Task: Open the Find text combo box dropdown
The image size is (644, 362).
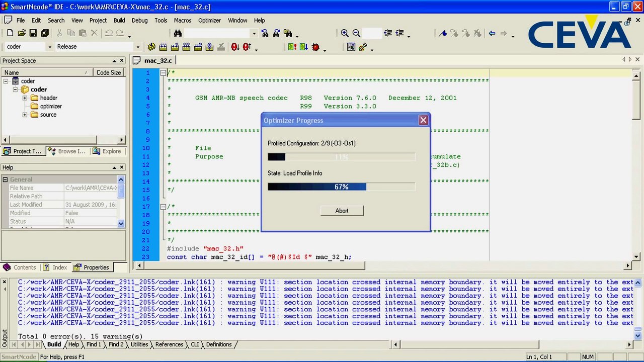Action: [x=254, y=33]
